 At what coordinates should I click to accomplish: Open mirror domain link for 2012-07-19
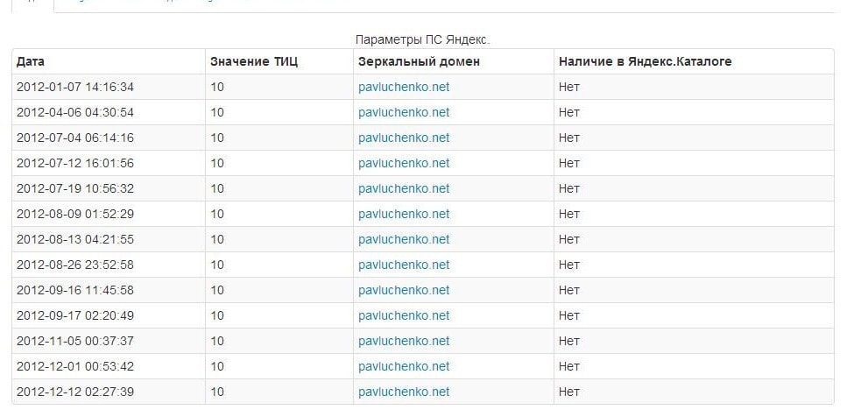404,188
